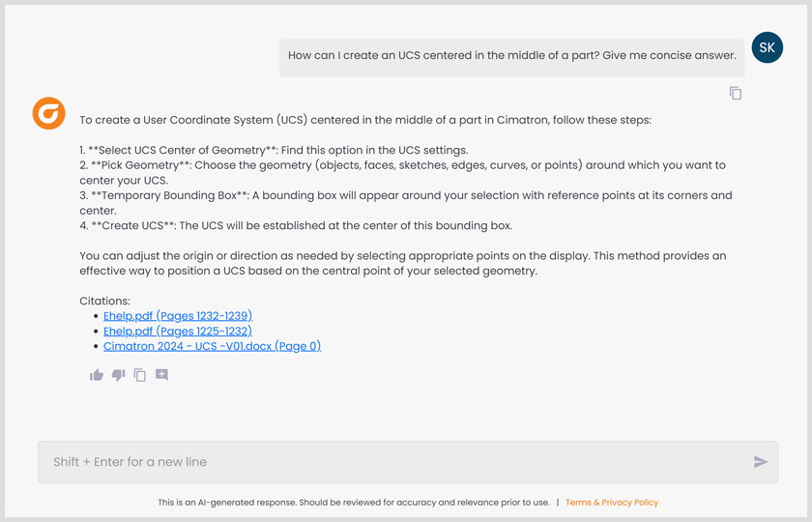Click the response's first intro sentence
This screenshot has width=812, height=522.
(365, 121)
